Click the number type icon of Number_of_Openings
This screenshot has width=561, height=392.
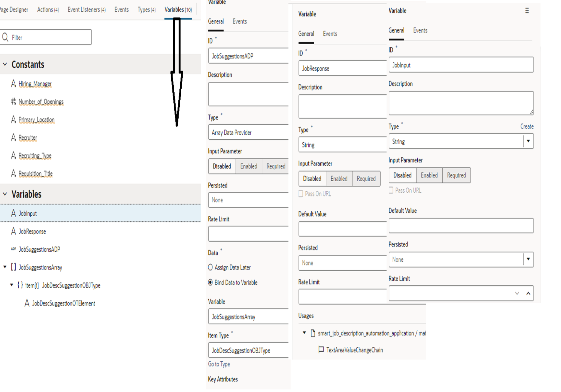(x=13, y=101)
